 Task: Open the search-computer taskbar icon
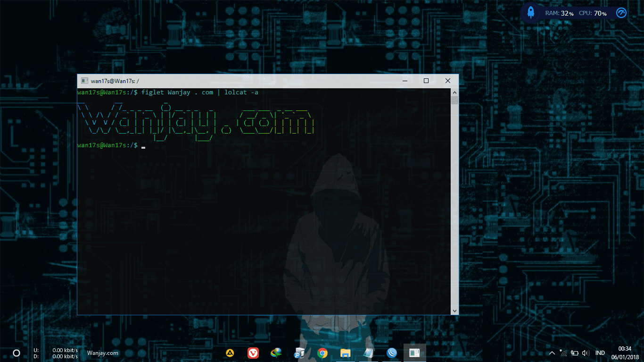pyautogui.click(x=299, y=353)
